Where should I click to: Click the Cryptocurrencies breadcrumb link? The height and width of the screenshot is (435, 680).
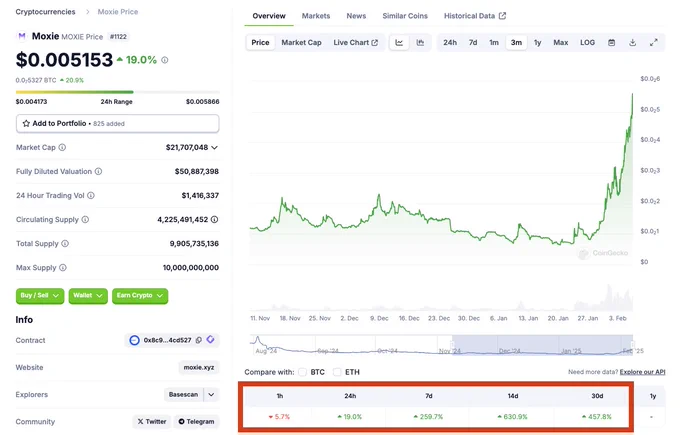[46, 12]
